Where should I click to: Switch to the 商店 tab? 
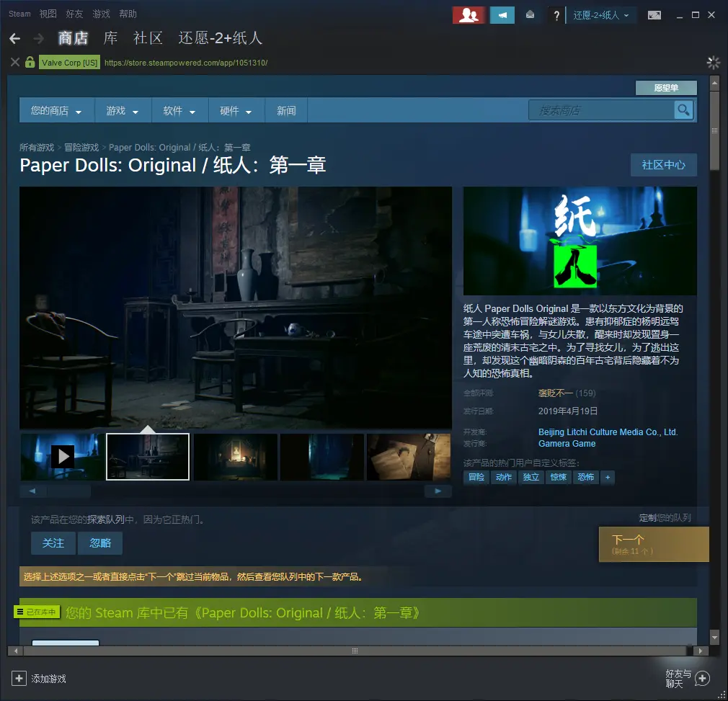pyautogui.click(x=73, y=38)
